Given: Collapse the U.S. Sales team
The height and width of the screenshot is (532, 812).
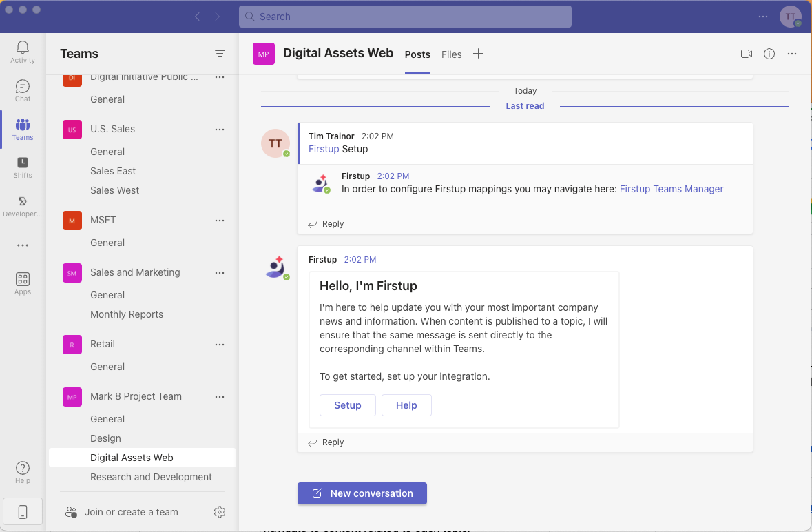Looking at the screenshot, I should pyautogui.click(x=112, y=129).
